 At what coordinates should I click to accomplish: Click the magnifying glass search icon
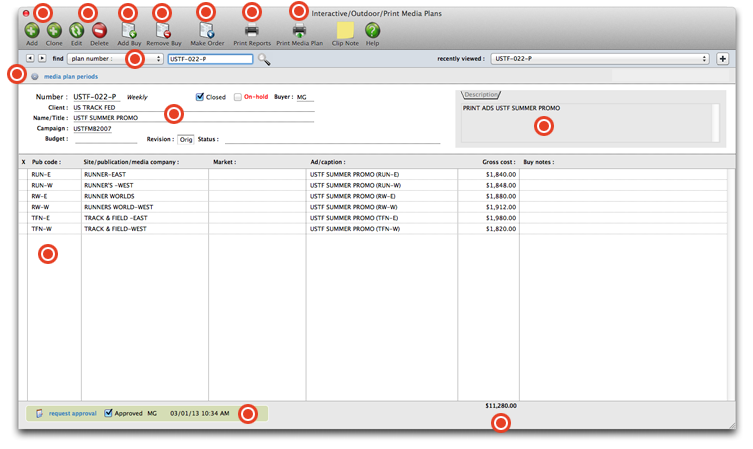click(x=264, y=60)
